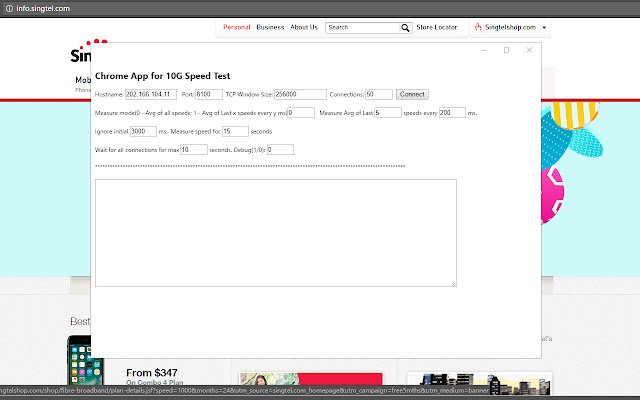Edit the TCP Window Size field
The width and height of the screenshot is (640, 400).
(300, 94)
